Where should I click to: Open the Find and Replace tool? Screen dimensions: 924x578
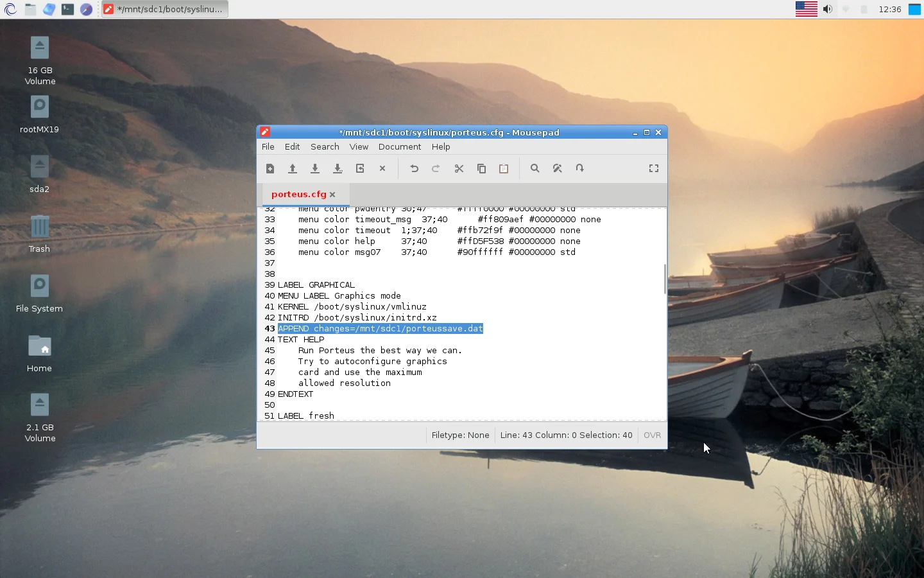[557, 168]
